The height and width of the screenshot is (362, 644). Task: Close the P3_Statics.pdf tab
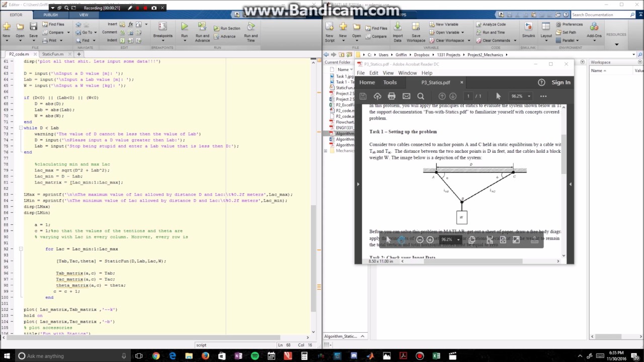(461, 82)
